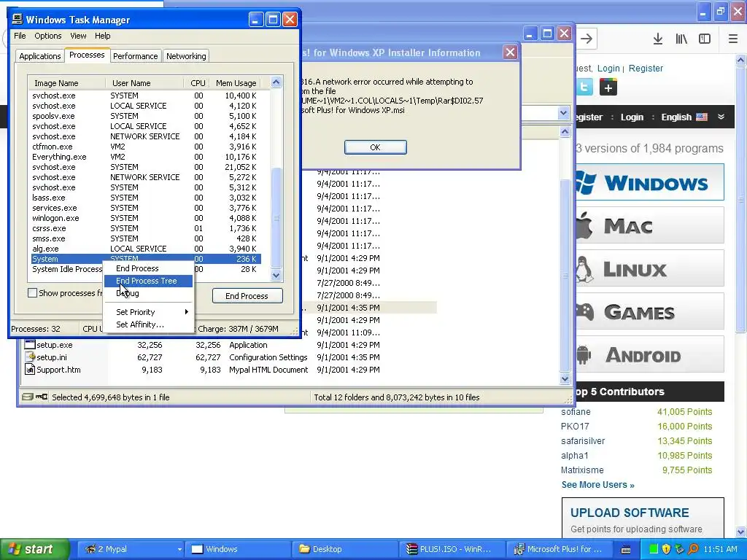Screen dimensions: 747x560
Task: Open the File menu in Task Manager
Action: click(x=20, y=36)
